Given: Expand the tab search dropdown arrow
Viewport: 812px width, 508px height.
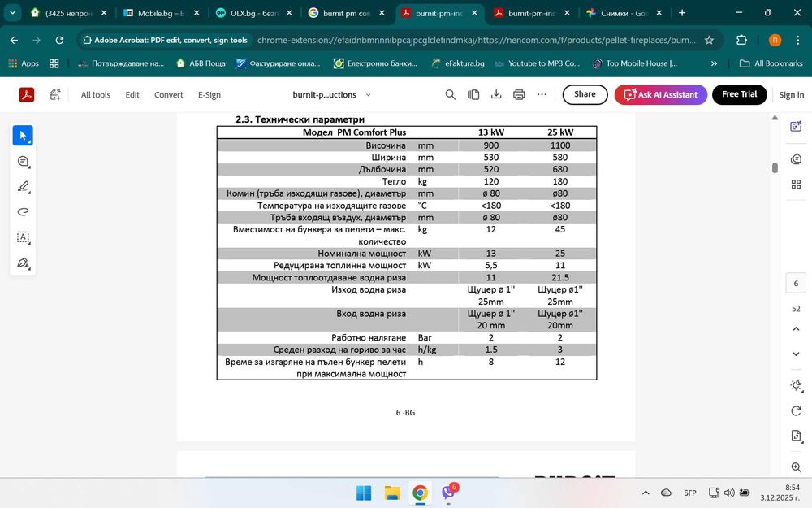Looking at the screenshot, I should (12, 13).
